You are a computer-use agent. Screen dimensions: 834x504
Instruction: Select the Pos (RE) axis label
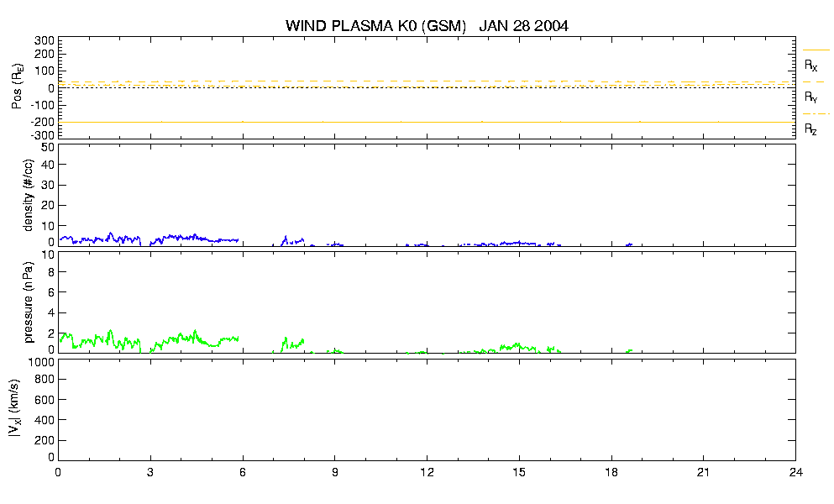pyautogui.click(x=18, y=87)
